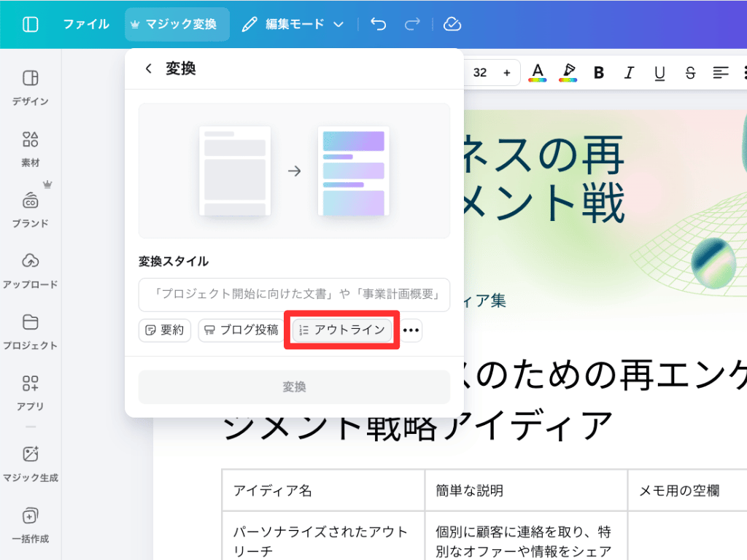Open the text color picker
Screen dimensions: 747x560
pos(537,73)
